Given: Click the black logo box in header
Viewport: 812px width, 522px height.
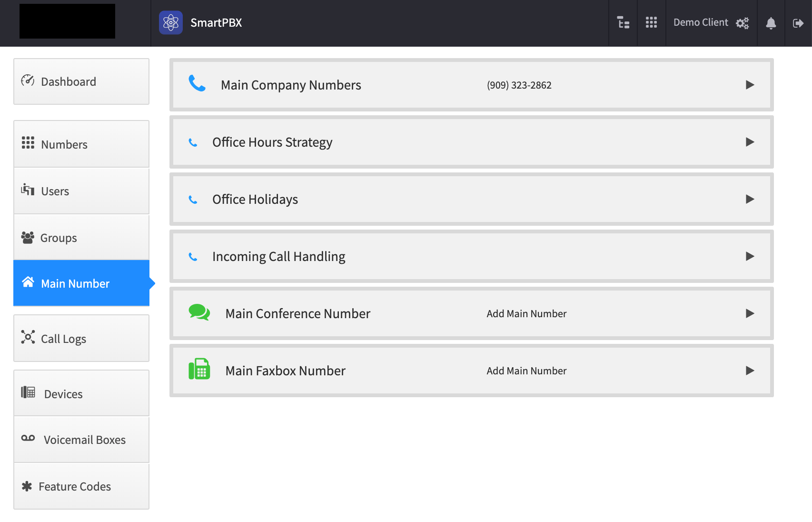Looking at the screenshot, I should 67,21.
